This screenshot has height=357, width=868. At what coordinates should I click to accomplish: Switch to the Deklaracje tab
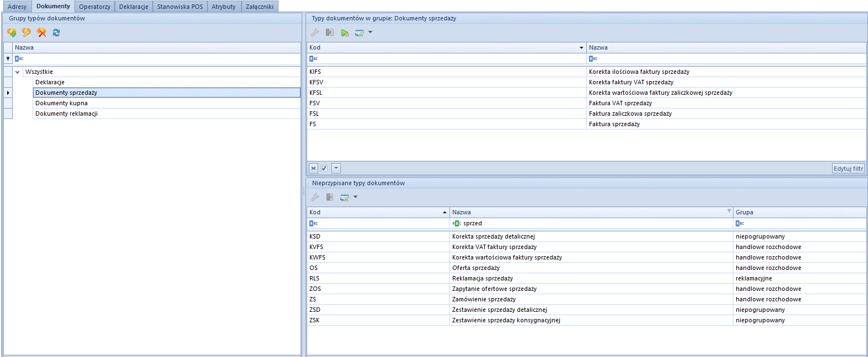[133, 7]
